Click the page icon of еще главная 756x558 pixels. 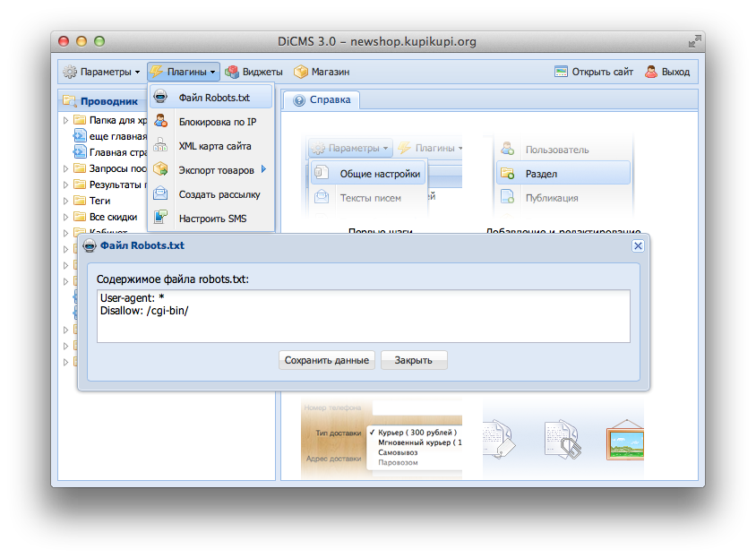[80, 136]
